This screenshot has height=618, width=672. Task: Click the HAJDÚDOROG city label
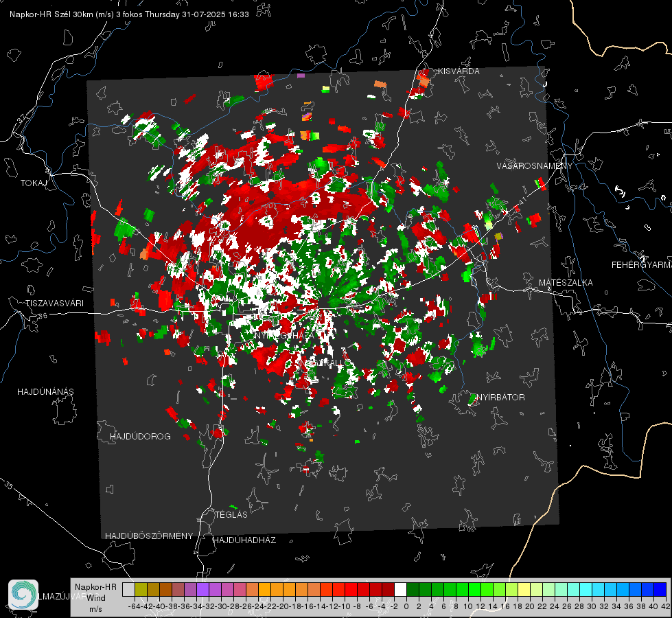click(140, 437)
